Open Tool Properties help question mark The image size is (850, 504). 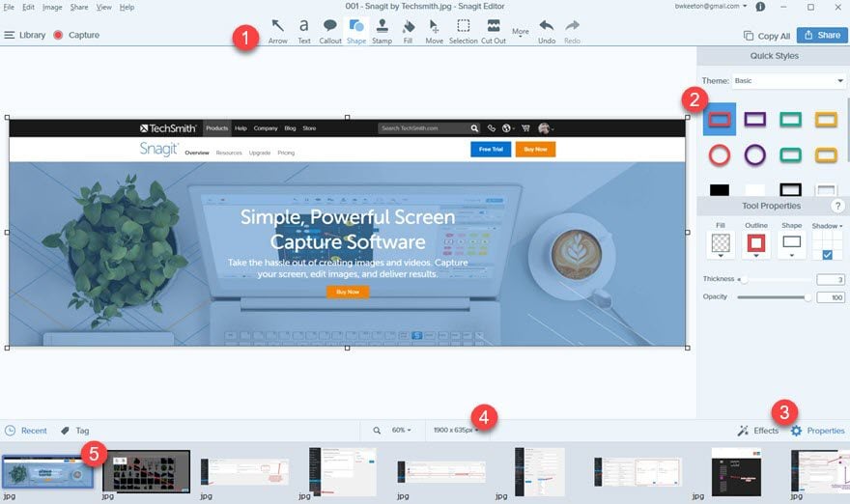[837, 206]
